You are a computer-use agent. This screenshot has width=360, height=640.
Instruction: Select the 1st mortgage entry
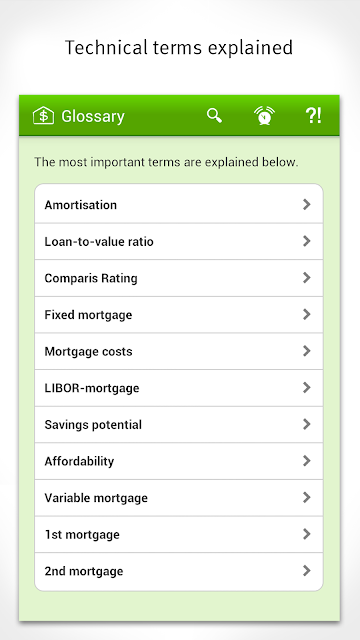179,534
